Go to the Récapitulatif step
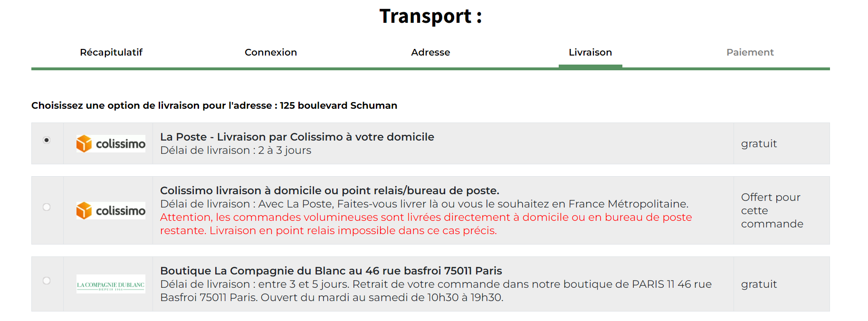 tap(111, 52)
